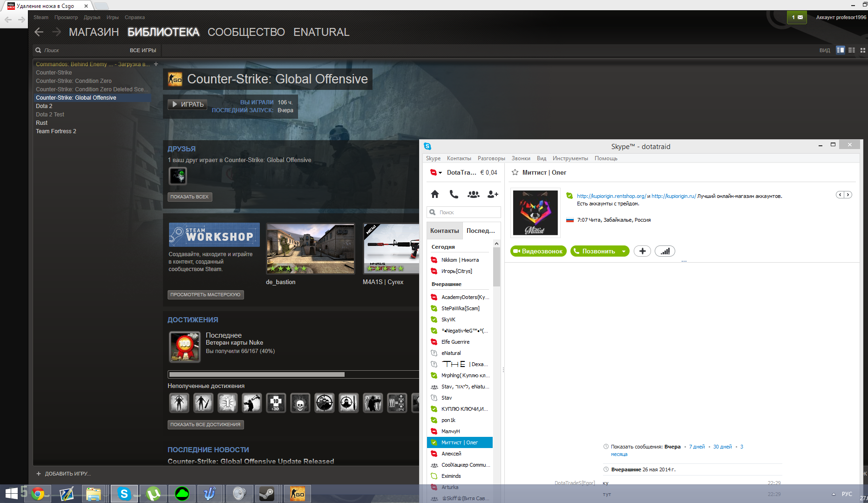The width and height of the screenshot is (868, 503).
Task: Click ИГРАТЬ to launch CS:GO
Action: 188,104
